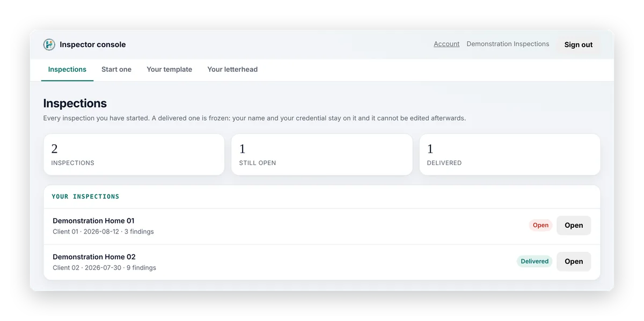The image size is (644, 321).
Task: Follow the Account link
Action: tap(447, 44)
